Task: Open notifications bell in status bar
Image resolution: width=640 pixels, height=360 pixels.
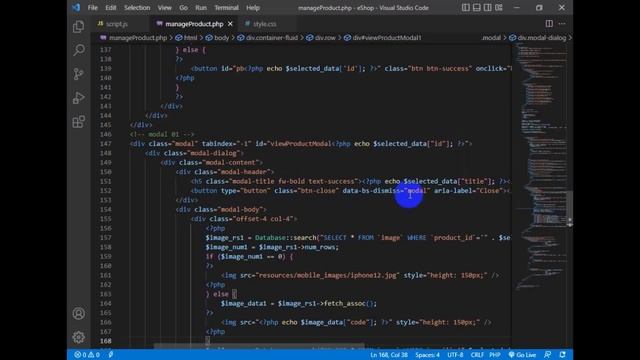Action: (x=562, y=355)
